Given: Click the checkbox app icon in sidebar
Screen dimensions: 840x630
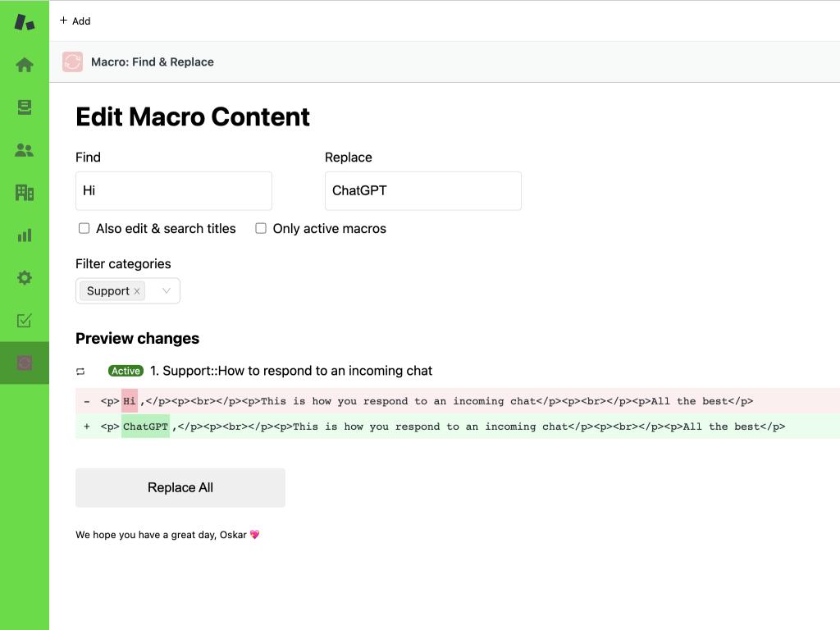Looking at the screenshot, I should point(25,321).
